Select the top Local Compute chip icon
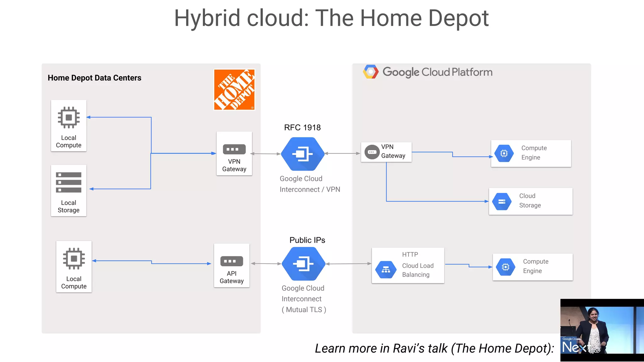The width and height of the screenshot is (644, 362). (69, 118)
